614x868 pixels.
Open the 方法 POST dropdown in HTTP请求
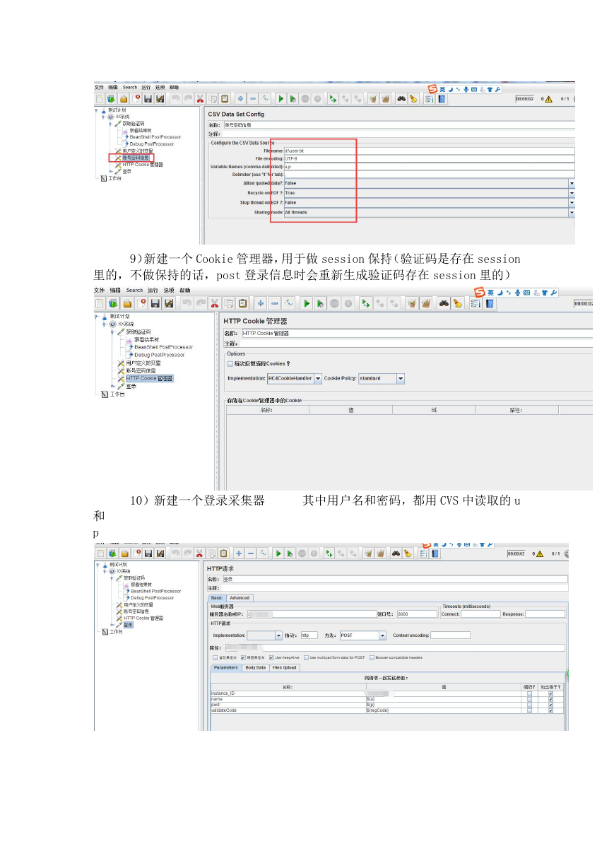click(x=382, y=635)
